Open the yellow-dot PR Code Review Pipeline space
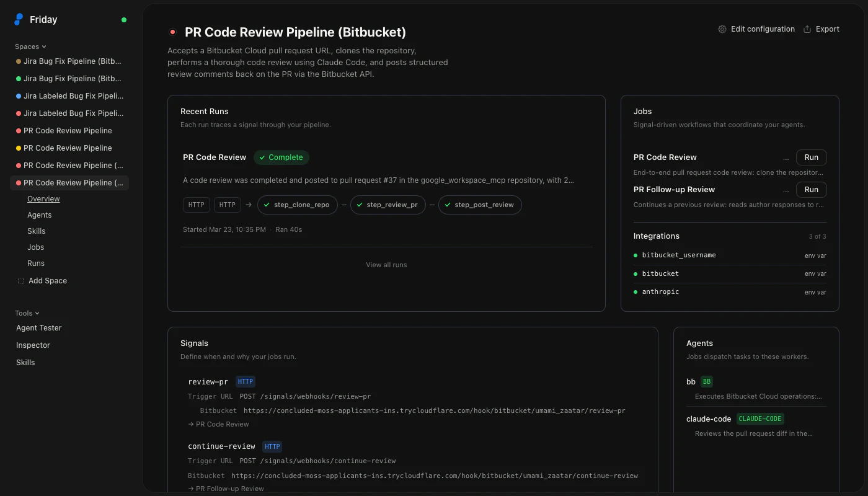This screenshot has height=496, width=868. 69,148
